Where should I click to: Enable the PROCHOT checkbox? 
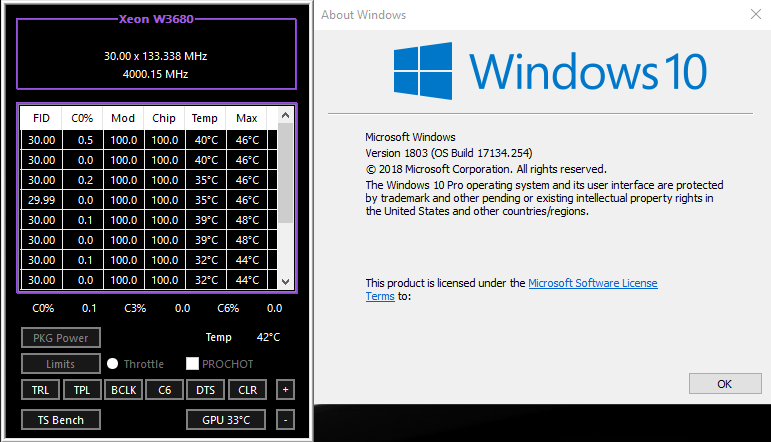192,363
